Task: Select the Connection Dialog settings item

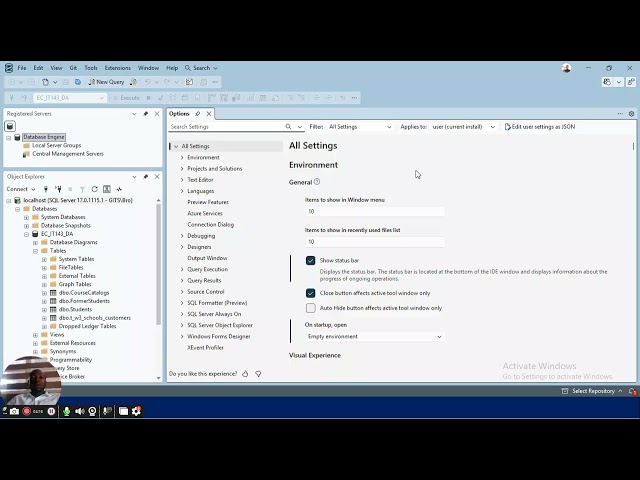Action: [211, 224]
